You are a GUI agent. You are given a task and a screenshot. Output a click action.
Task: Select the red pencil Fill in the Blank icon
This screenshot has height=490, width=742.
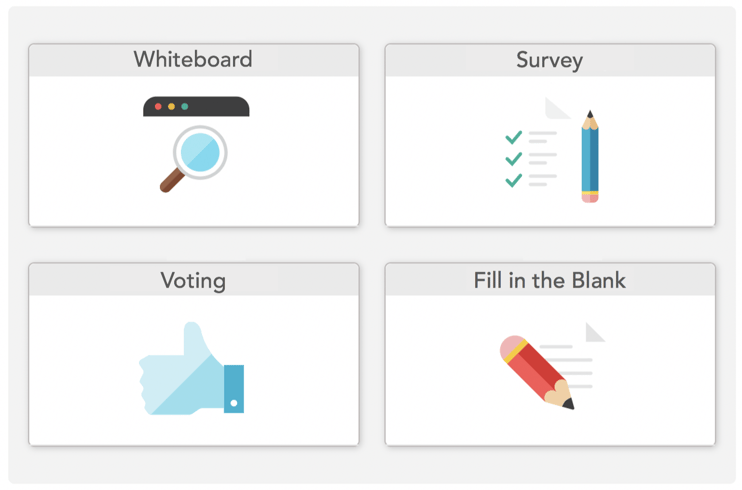[x=537, y=372]
